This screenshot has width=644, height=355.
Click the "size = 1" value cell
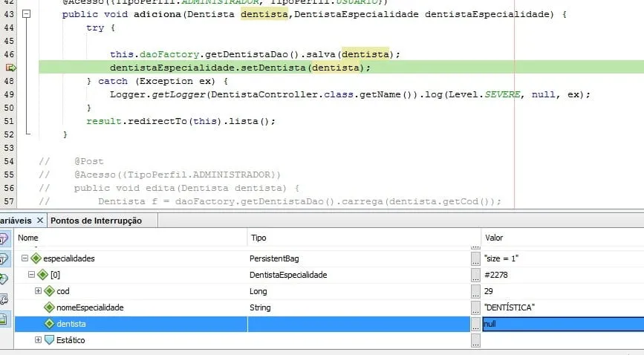coord(501,258)
